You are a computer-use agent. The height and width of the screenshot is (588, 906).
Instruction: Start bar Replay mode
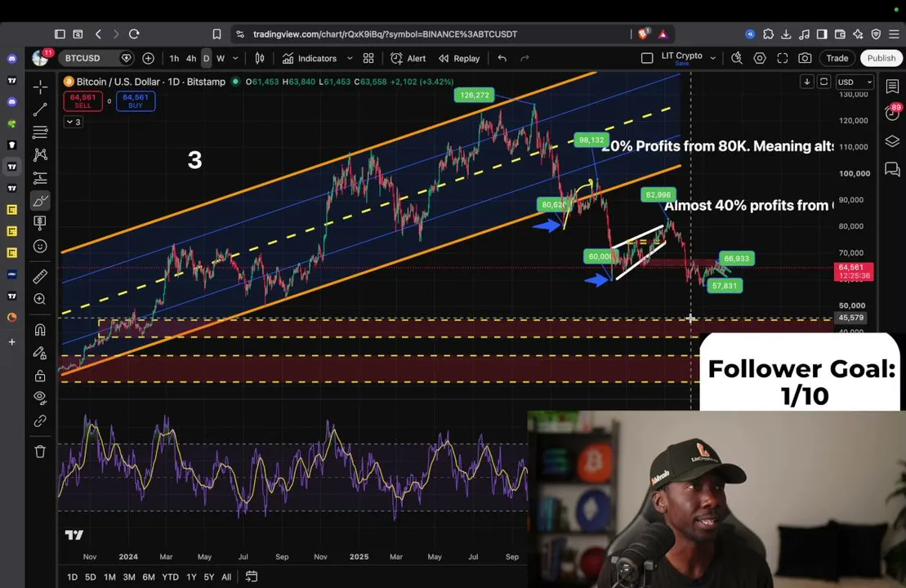coord(459,58)
